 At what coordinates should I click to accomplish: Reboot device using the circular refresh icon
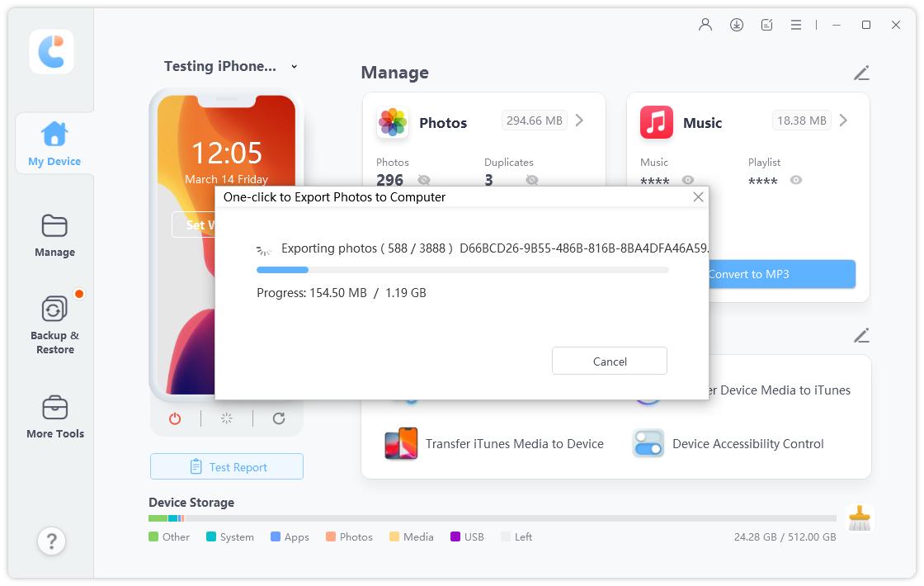coord(279,418)
